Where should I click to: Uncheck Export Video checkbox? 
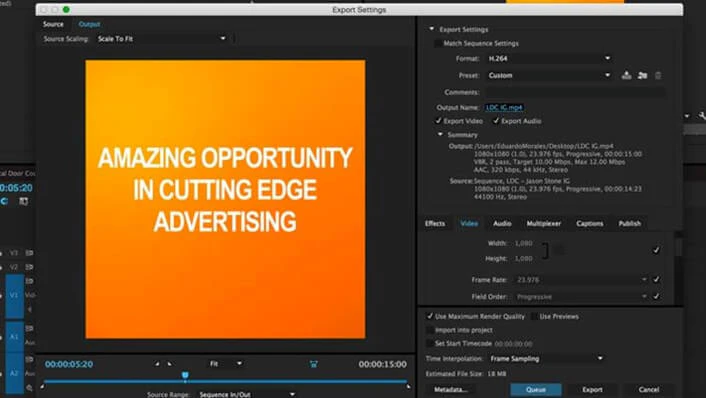(438, 121)
